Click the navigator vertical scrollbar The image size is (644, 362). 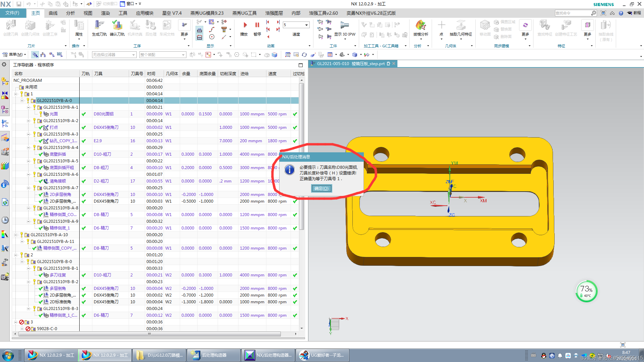click(301, 156)
